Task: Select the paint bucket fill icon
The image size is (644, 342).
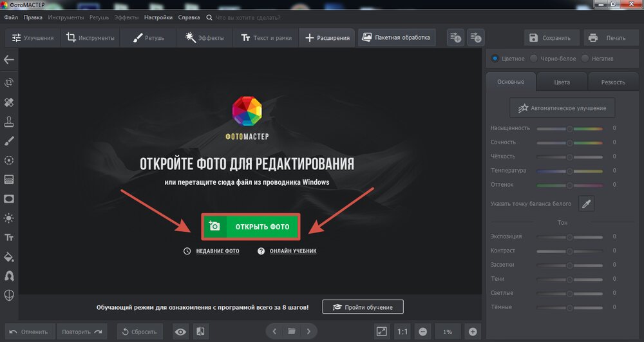Action: click(x=8, y=257)
